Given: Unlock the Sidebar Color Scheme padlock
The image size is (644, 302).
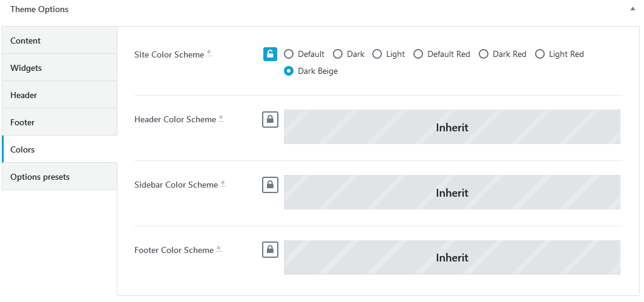Looking at the screenshot, I should pyautogui.click(x=270, y=185).
